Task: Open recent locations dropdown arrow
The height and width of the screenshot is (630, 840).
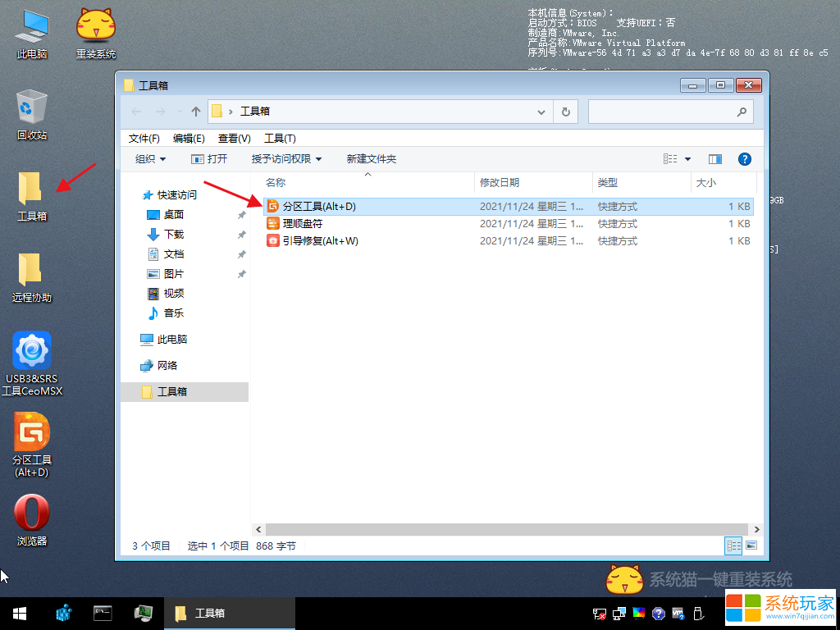Action: coord(180,112)
